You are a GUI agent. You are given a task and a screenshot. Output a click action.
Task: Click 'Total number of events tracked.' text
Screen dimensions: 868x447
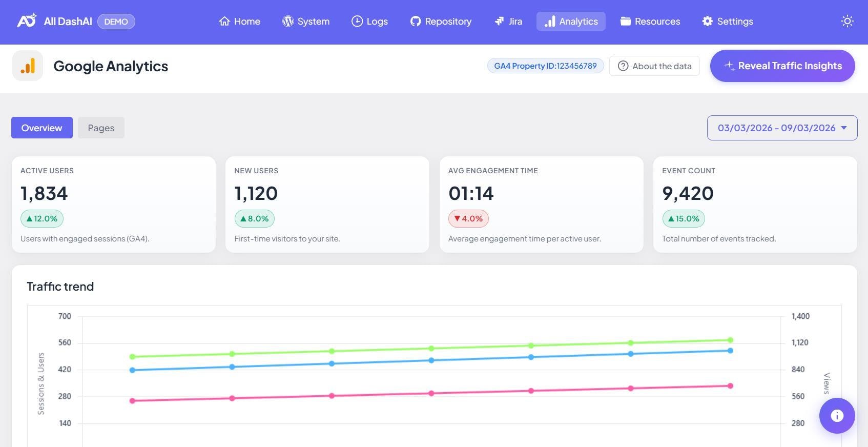coord(719,238)
